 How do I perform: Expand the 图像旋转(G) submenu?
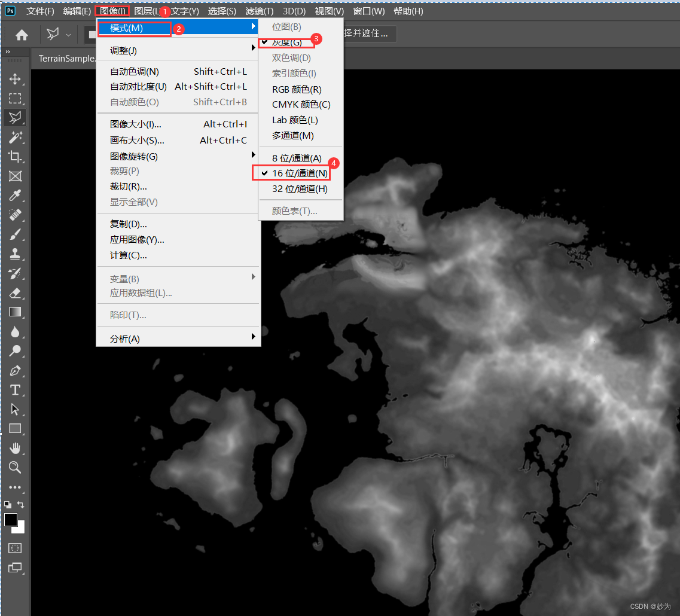(x=178, y=156)
